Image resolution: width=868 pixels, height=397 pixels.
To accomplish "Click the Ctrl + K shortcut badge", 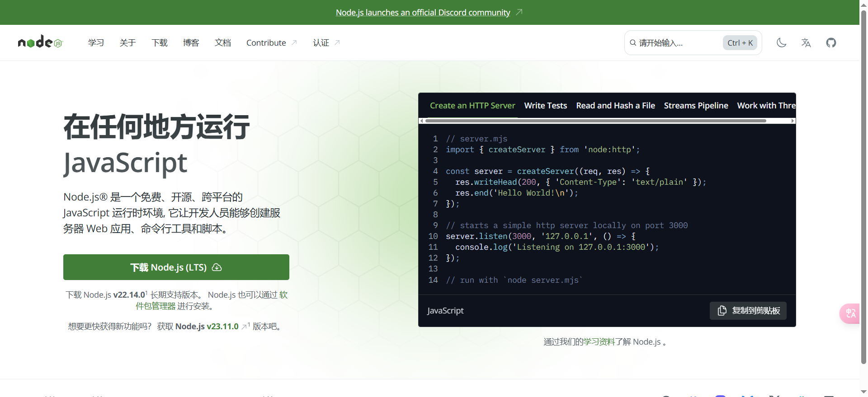I will click(x=740, y=43).
